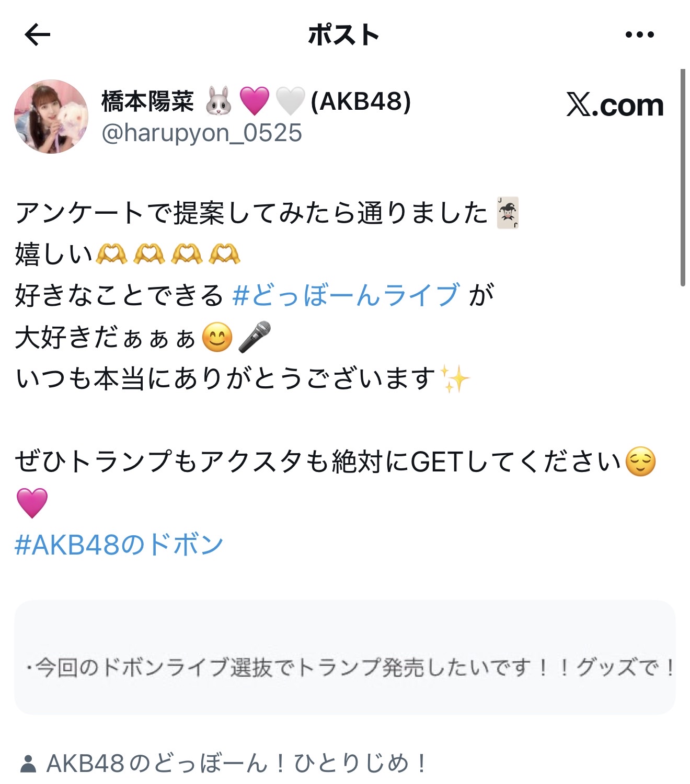Open the @harupyon_0525 handle
690x784 pixels.
coord(202,133)
